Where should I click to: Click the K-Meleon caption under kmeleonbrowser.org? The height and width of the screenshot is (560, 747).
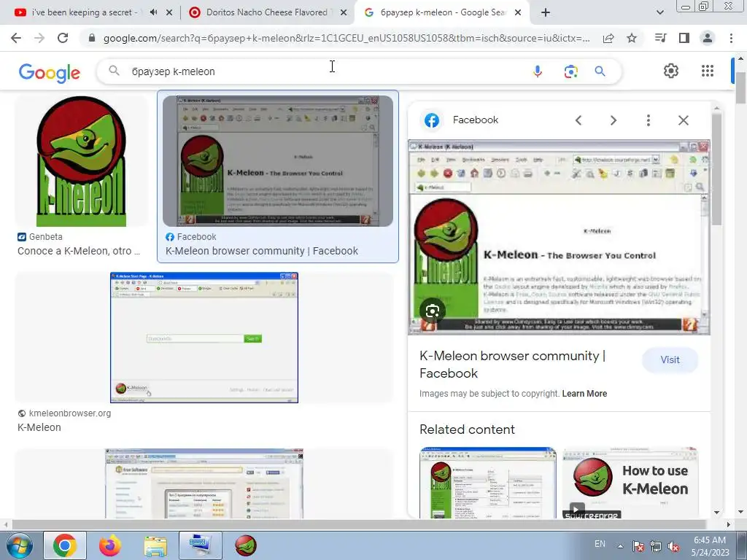(x=39, y=427)
